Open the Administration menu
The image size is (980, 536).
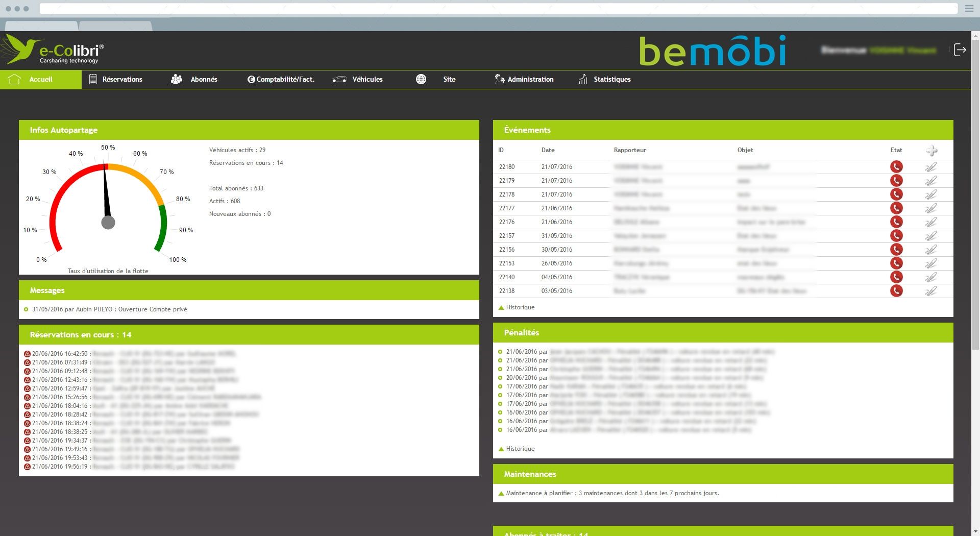tap(524, 80)
